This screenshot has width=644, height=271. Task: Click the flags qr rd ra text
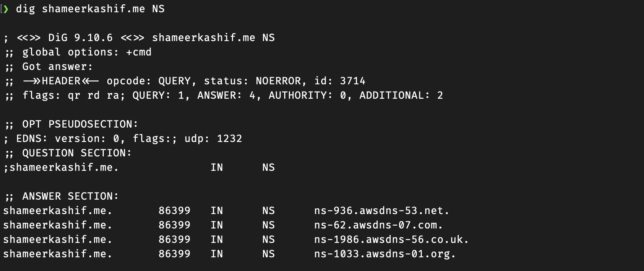pos(74,95)
